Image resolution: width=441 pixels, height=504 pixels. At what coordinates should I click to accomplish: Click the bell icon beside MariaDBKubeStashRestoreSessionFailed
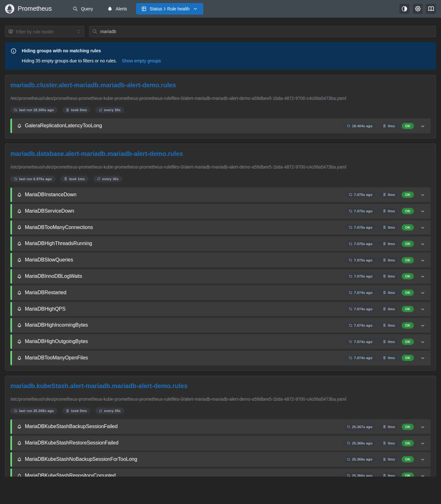(x=19, y=443)
